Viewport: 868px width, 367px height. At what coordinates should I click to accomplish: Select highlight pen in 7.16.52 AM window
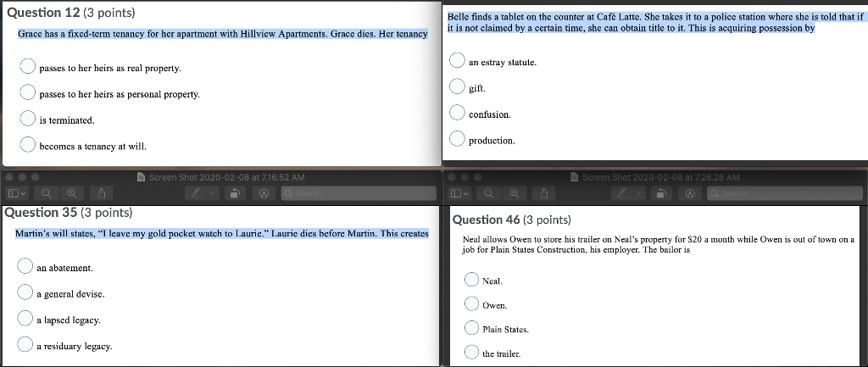[x=196, y=193]
